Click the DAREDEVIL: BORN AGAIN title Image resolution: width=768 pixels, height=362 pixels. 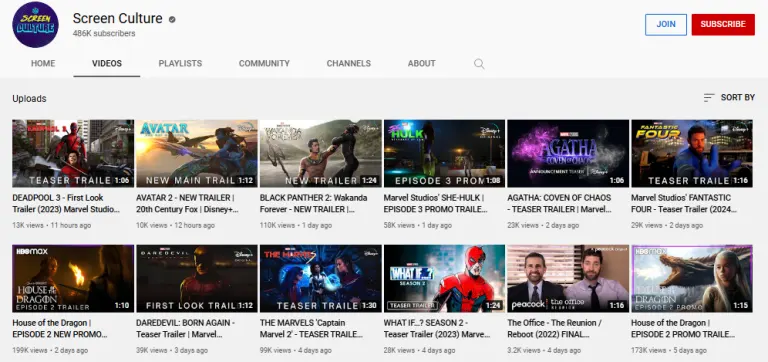coord(186,329)
